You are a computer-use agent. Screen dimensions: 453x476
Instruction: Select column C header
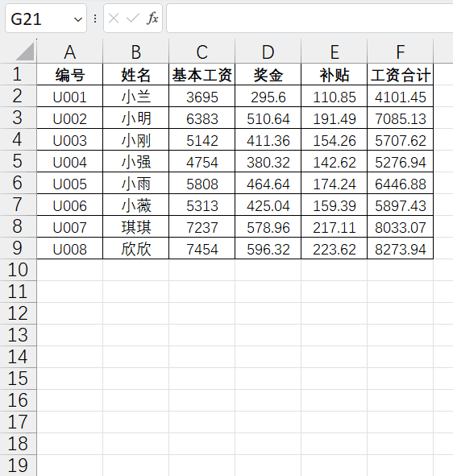click(x=202, y=52)
